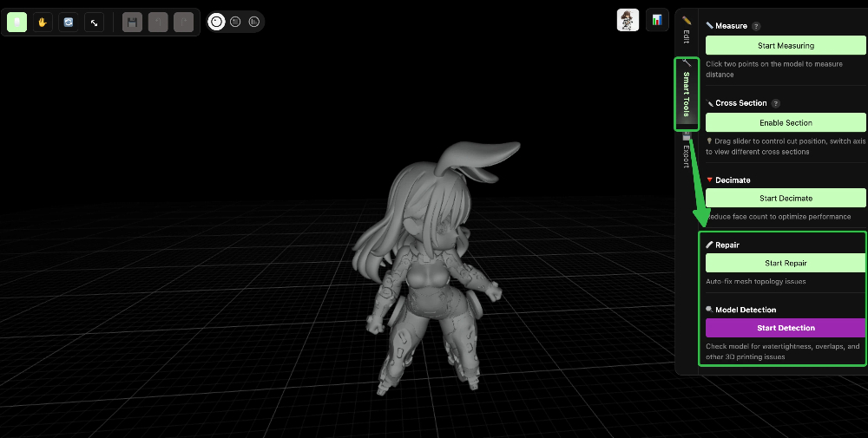Click the 'Cross Section' heading text

coord(740,103)
